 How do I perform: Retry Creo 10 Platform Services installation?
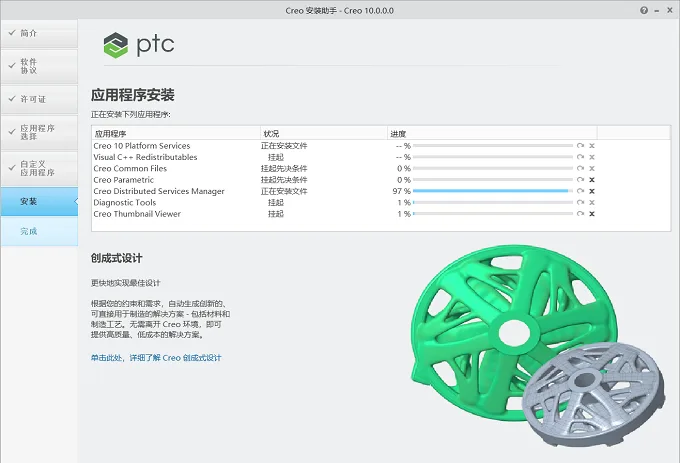pyautogui.click(x=580, y=146)
